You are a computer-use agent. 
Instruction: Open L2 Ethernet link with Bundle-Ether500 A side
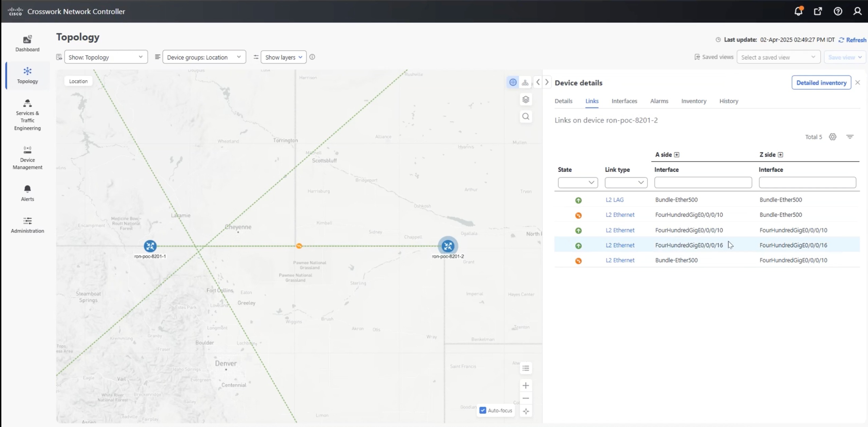click(x=620, y=260)
